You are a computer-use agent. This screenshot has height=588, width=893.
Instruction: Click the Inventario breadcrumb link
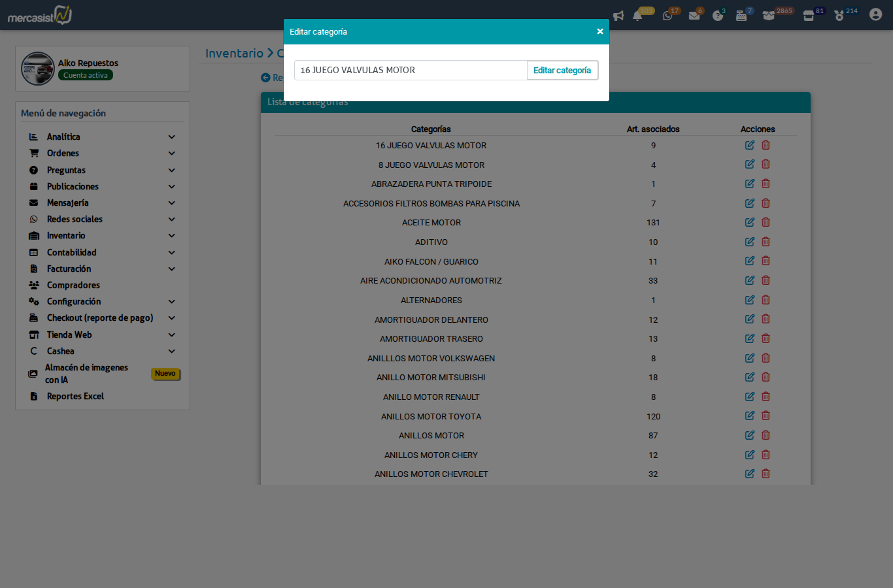click(234, 54)
